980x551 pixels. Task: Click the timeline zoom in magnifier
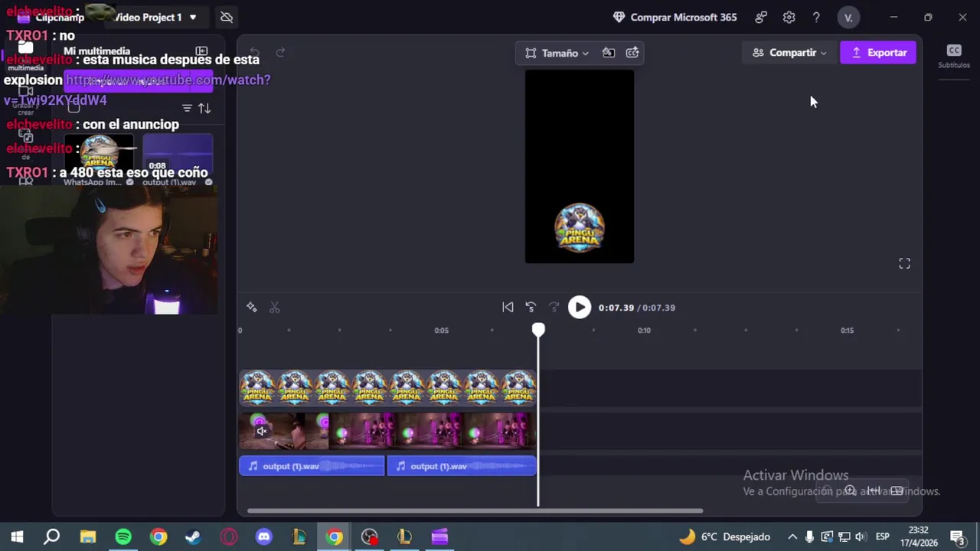[850, 491]
